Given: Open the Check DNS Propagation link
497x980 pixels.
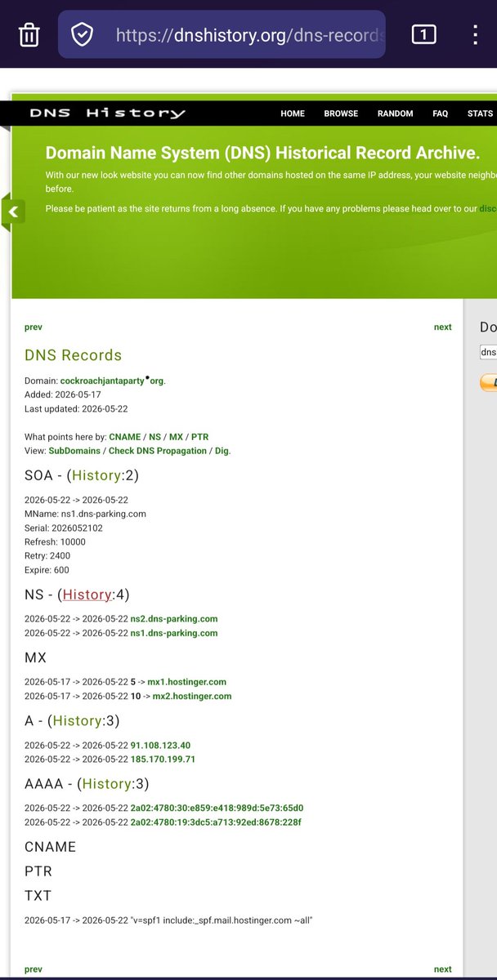Looking at the screenshot, I should coord(157,451).
